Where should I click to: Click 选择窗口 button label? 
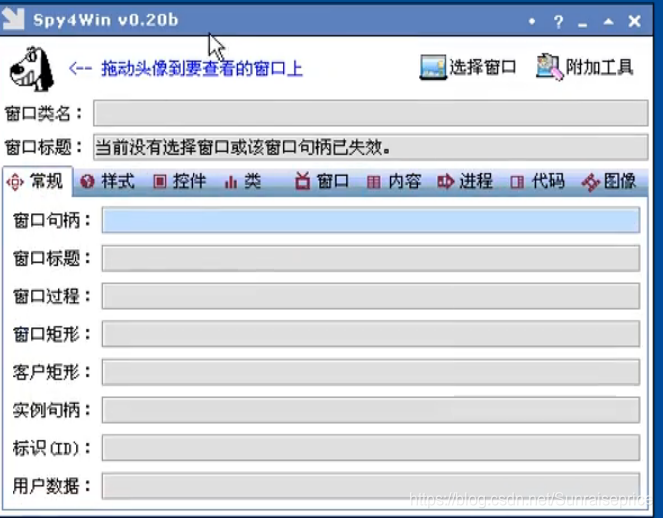pyautogui.click(x=482, y=67)
